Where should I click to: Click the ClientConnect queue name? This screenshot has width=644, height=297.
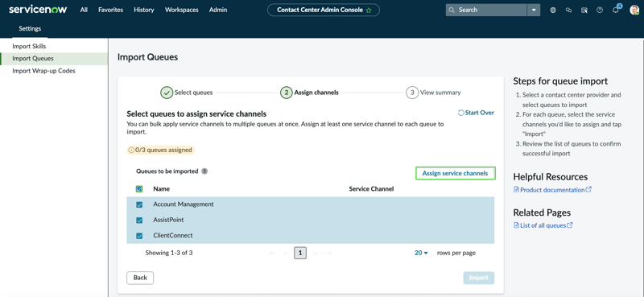tap(173, 235)
